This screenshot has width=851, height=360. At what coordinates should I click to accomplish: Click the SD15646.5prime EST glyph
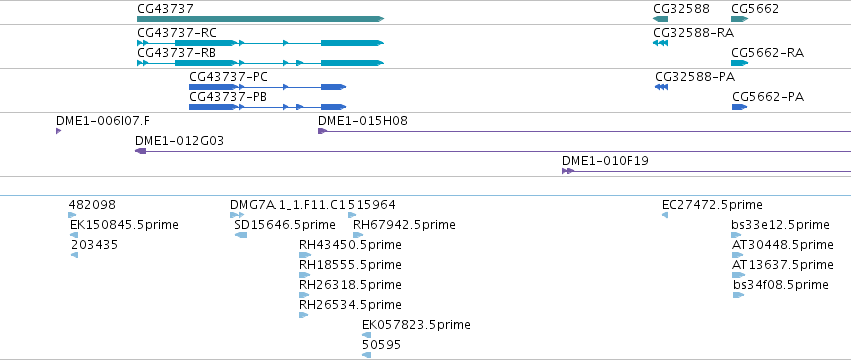click(241, 235)
